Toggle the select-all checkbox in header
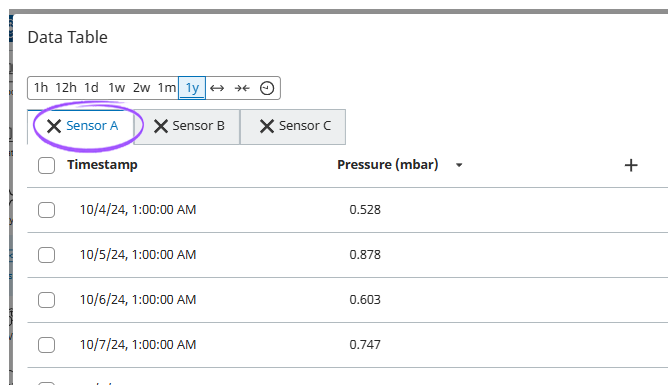 coord(46,165)
